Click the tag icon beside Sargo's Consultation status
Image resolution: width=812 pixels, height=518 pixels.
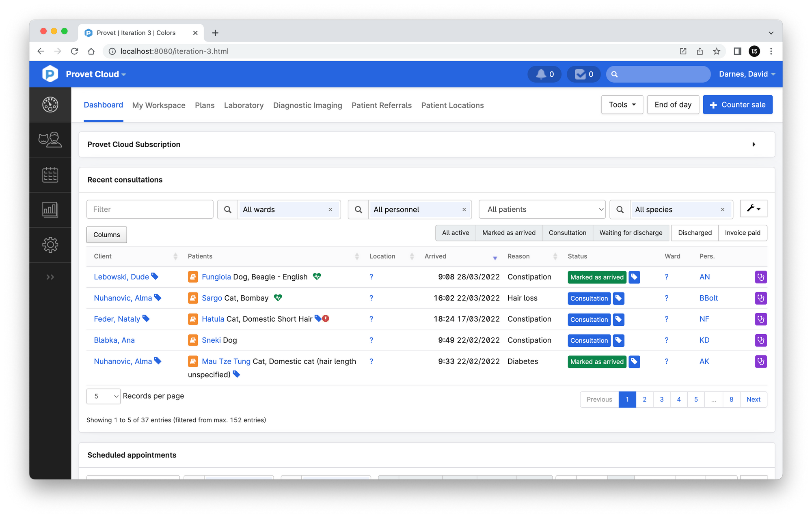click(618, 298)
